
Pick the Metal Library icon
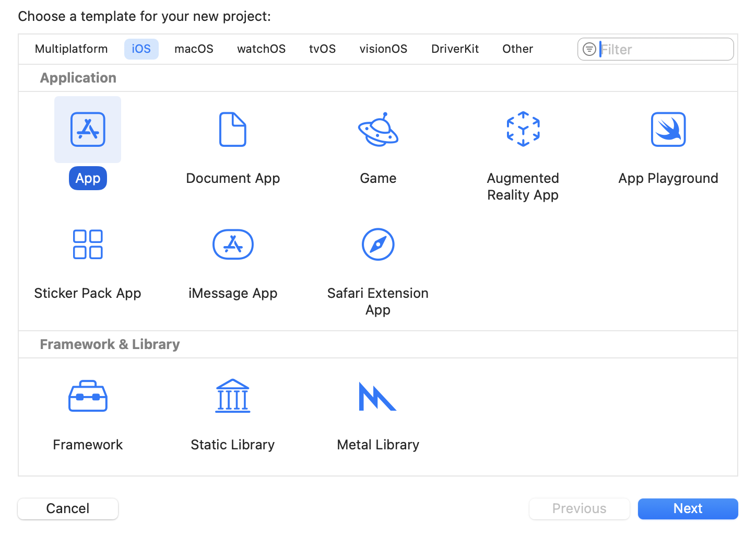378,396
